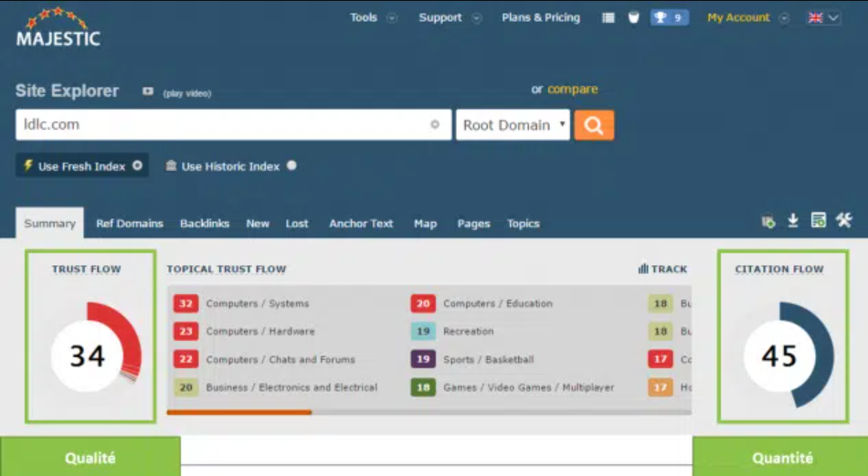Click the 20 badge for Electronics and Electrical
The image size is (868, 476).
(186, 387)
